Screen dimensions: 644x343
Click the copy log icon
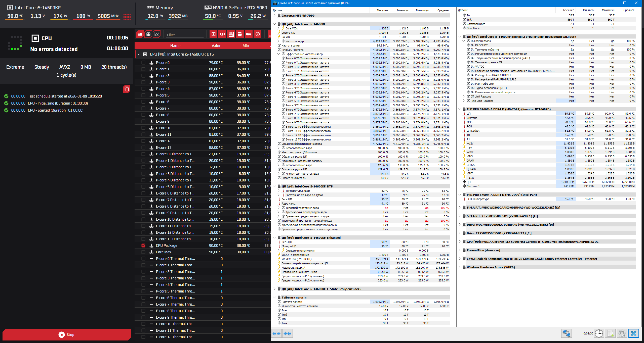(127, 89)
